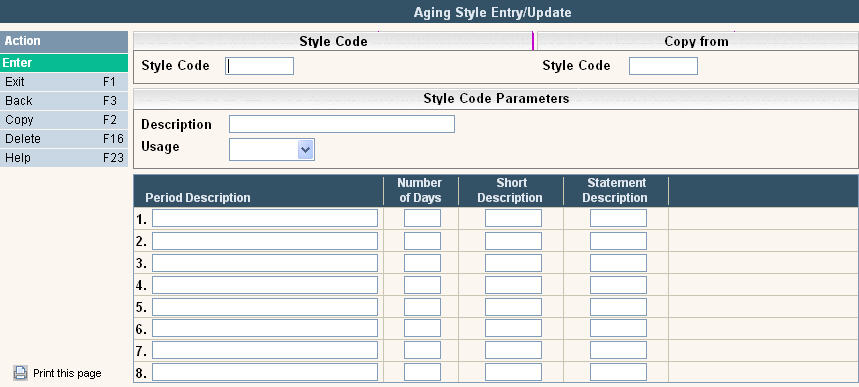Image resolution: width=859 pixels, height=387 pixels.
Task: Click Number of Days field in row 8
Action: click(x=422, y=372)
